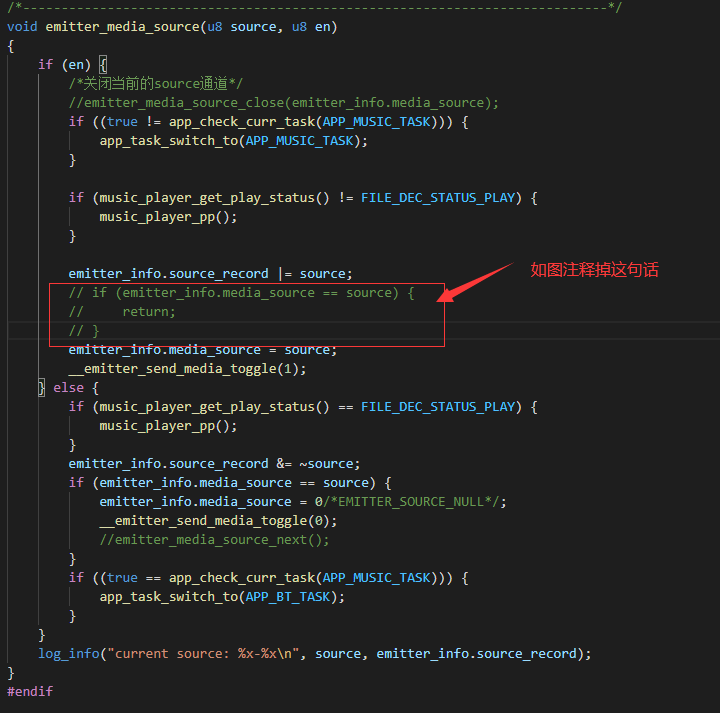Click the #endif directive
The width and height of the screenshot is (720, 713).
click(x=30, y=692)
